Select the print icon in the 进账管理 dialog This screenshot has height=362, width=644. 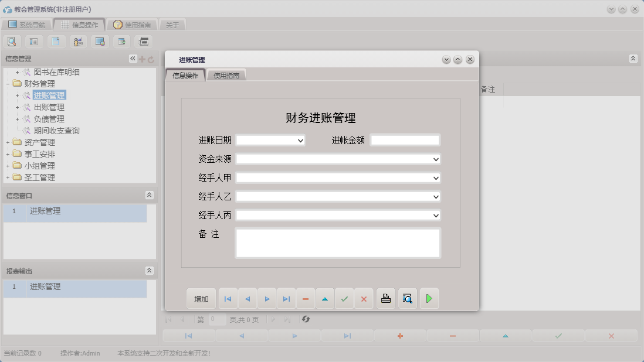[385, 298]
